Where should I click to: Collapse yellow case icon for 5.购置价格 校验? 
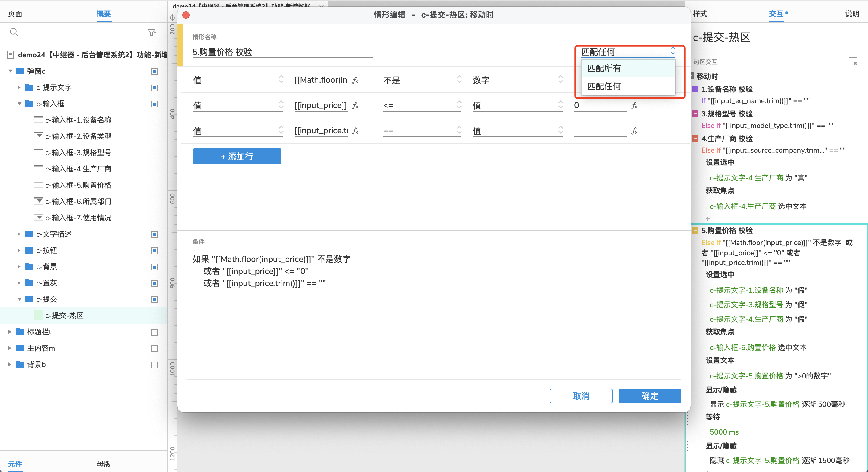[x=695, y=231]
